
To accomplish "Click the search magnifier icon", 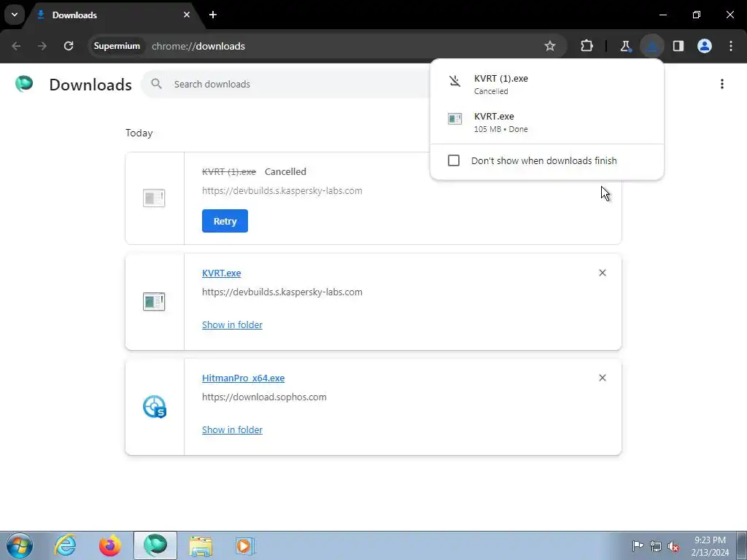I will pos(156,85).
